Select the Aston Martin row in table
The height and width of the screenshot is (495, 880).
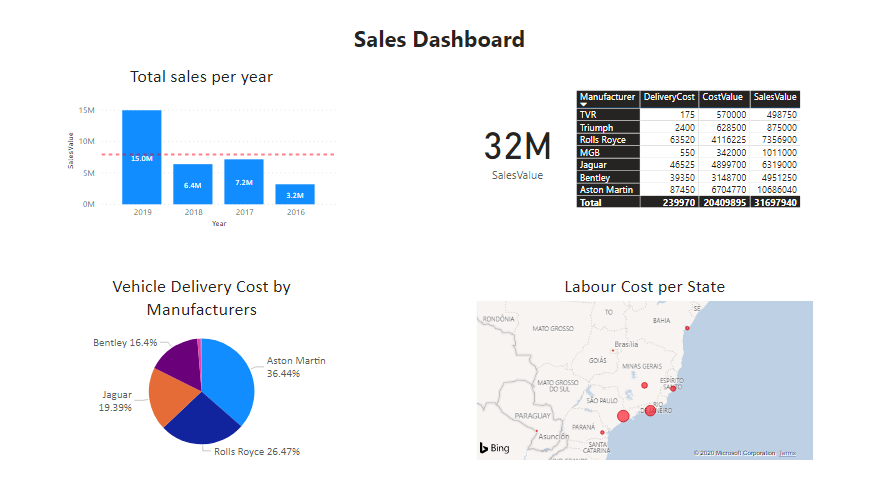pos(688,190)
